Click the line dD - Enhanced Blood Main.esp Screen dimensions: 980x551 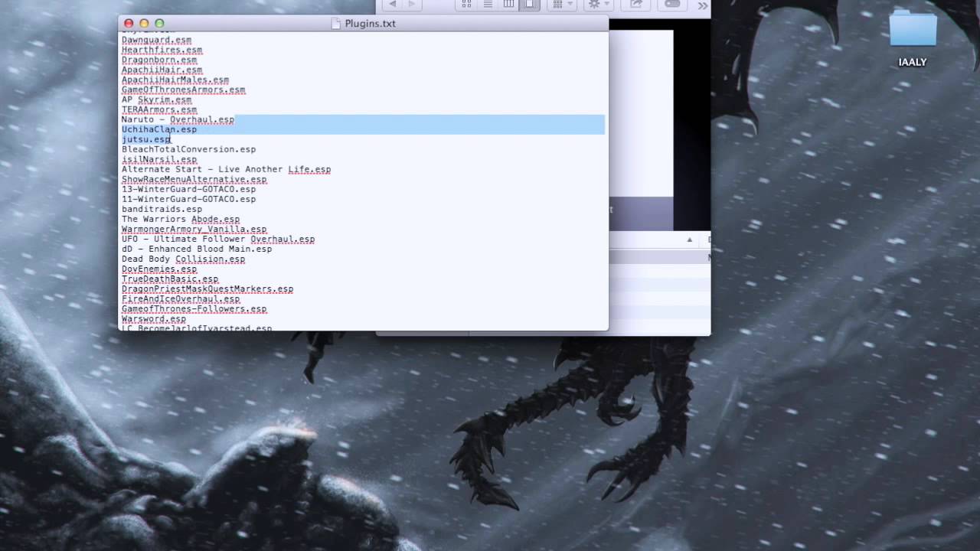point(196,249)
